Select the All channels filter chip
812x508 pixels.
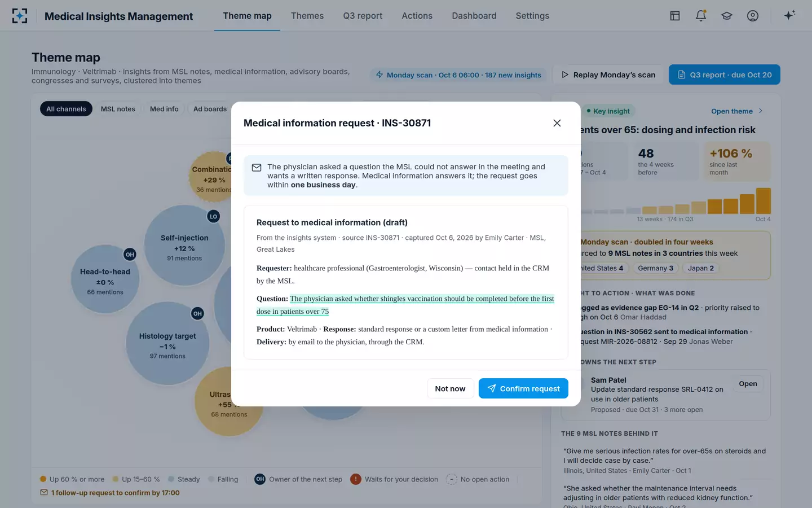tap(66, 109)
